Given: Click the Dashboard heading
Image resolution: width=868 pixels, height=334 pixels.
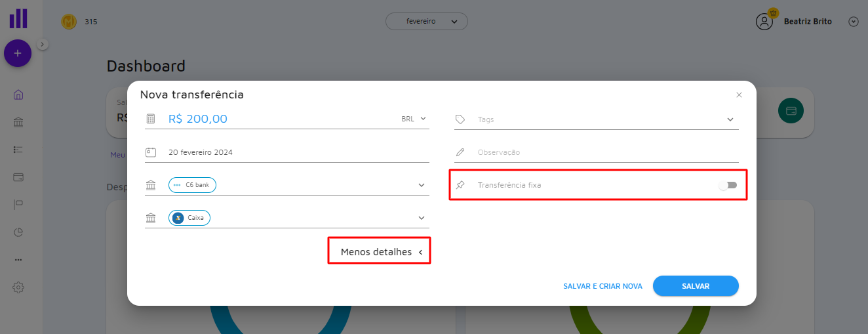Looking at the screenshot, I should [146, 66].
